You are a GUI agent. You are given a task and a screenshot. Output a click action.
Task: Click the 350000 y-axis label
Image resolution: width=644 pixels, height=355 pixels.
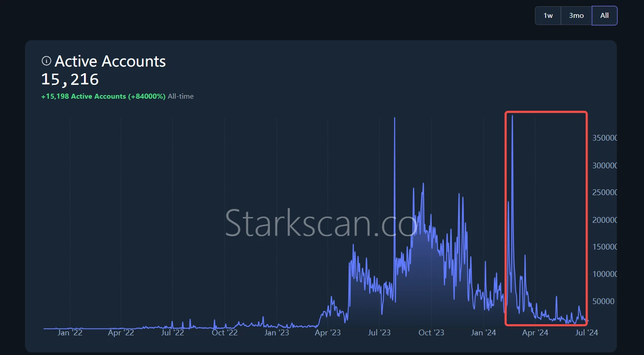tap(604, 138)
